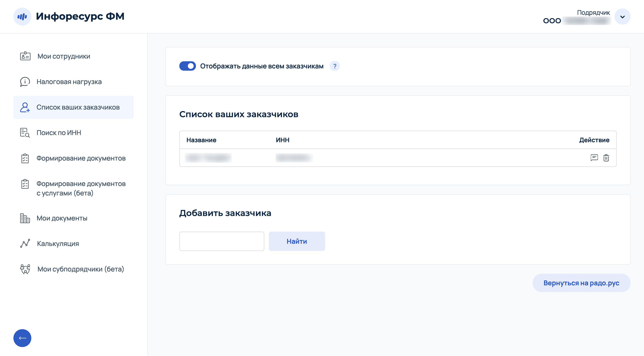Click the Подрядчик role label
644x356 pixels.
tap(593, 13)
